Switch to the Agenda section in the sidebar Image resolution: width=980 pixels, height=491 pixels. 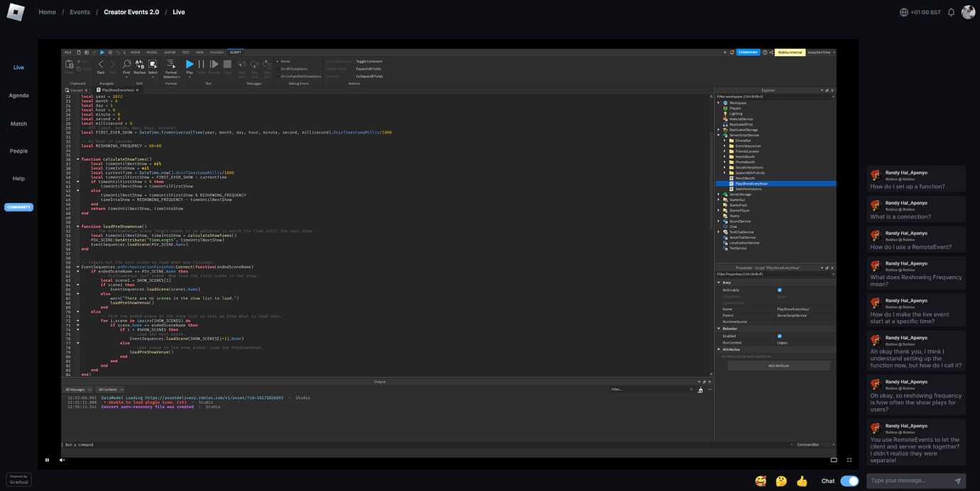pyautogui.click(x=19, y=95)
